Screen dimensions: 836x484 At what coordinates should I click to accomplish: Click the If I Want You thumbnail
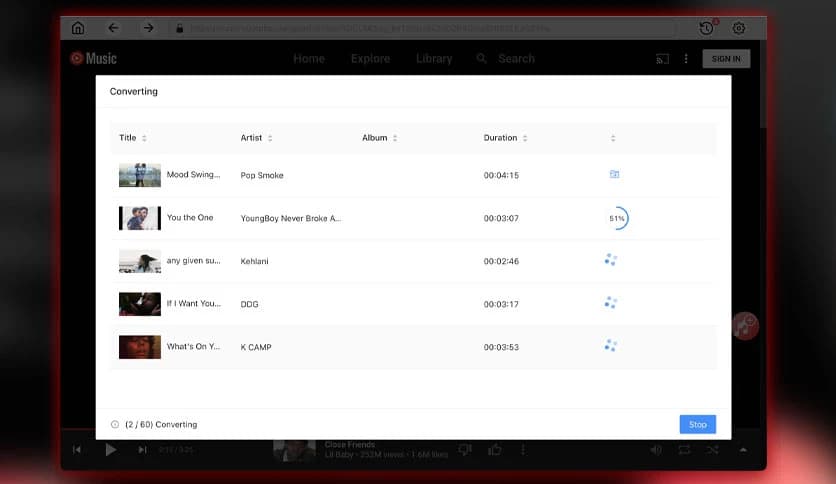click(140, 304)
